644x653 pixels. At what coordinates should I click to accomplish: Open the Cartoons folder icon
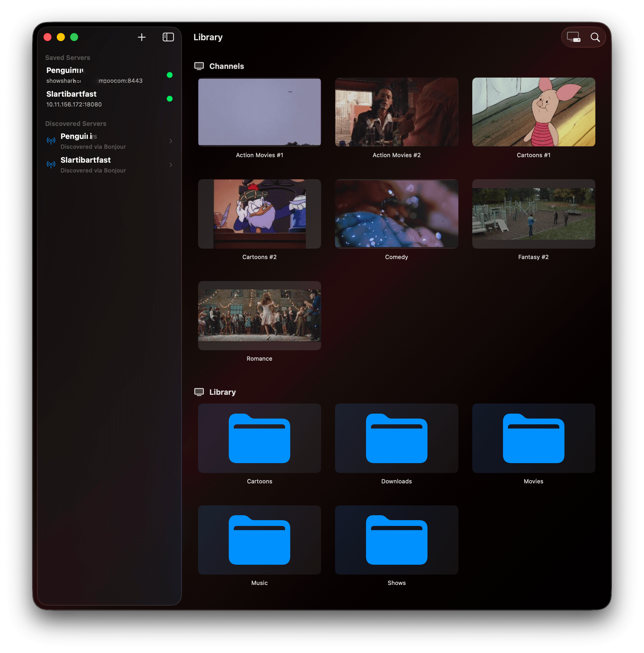(259, 438)
